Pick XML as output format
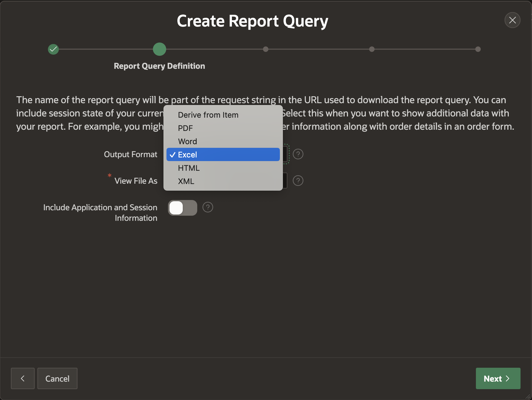This screenshot has height=400, width=532. 186,181
